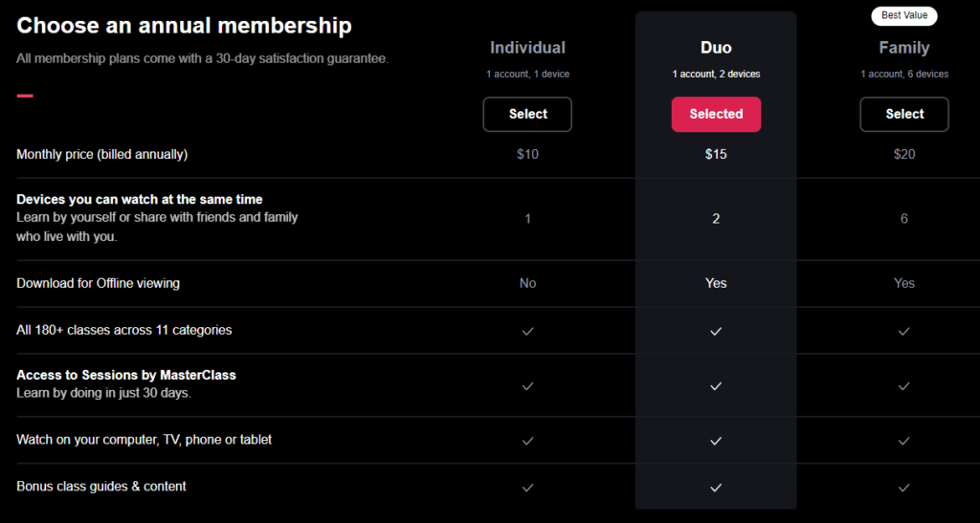Click the red accent bar under the guarantee text

(x=25, y=96)
